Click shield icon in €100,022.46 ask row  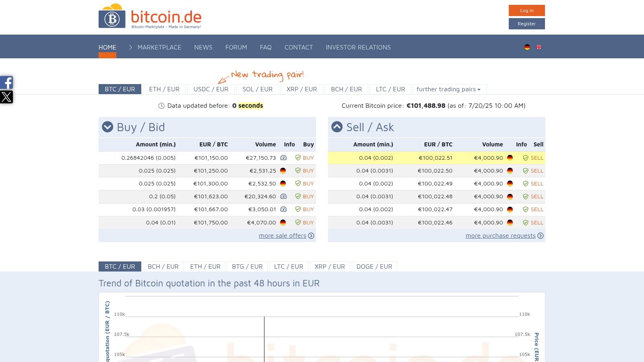pos(526,223)
